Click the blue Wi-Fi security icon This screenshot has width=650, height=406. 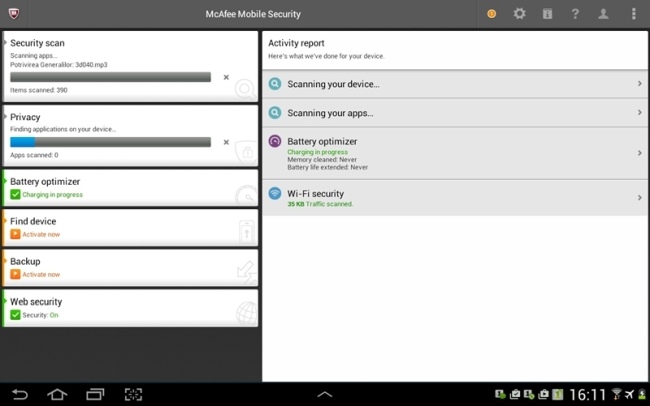[275, 193]
